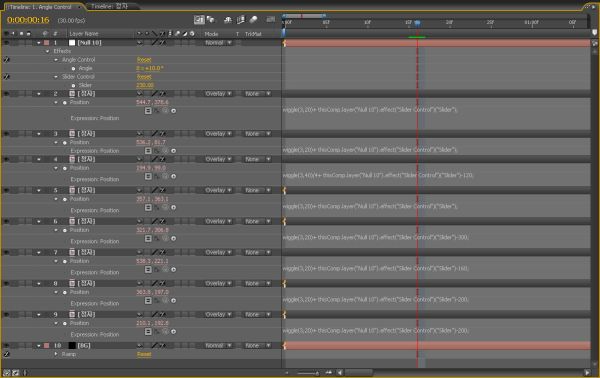The width and height of the screenshot is (600, 378).
Task: Toggle visibility eye of layer 3
Action: click(x=6, y=134)
